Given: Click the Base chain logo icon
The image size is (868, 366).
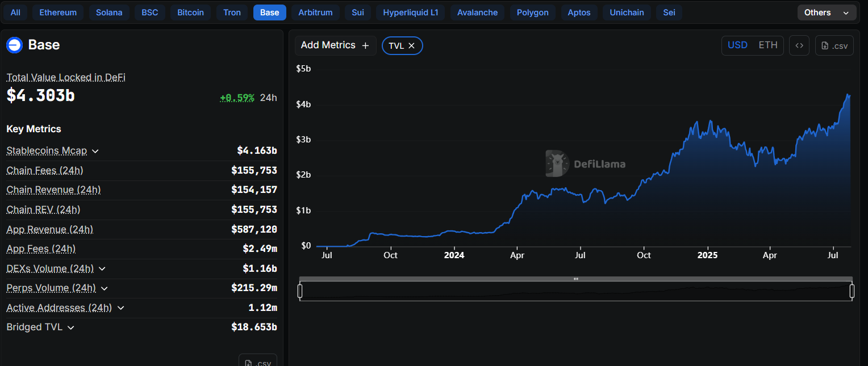Looking at the screenshot, I should pyautogui.click(x=14, y=45).
